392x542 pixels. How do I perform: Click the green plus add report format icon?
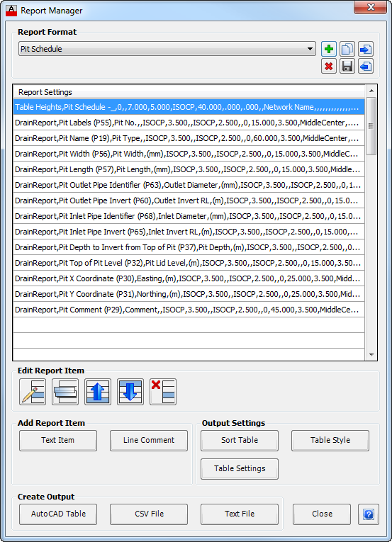[329, 49]
